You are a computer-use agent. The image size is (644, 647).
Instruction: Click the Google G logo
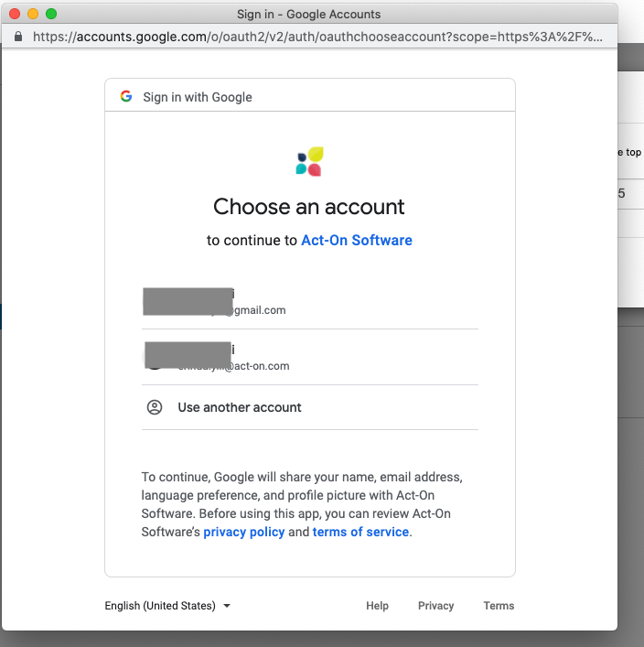pos(126,97)
